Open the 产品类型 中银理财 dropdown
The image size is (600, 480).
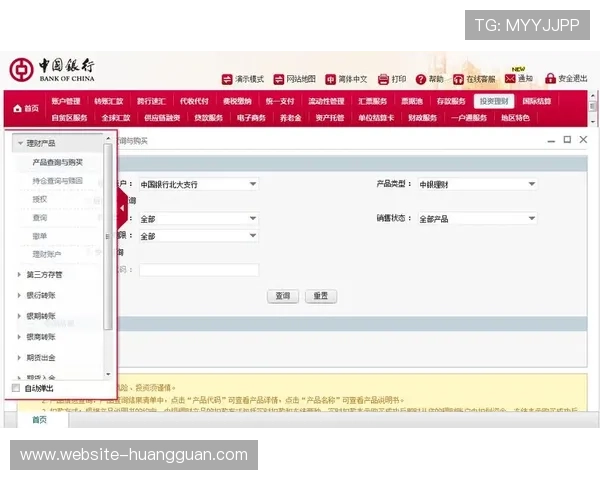tap(477, 184)
